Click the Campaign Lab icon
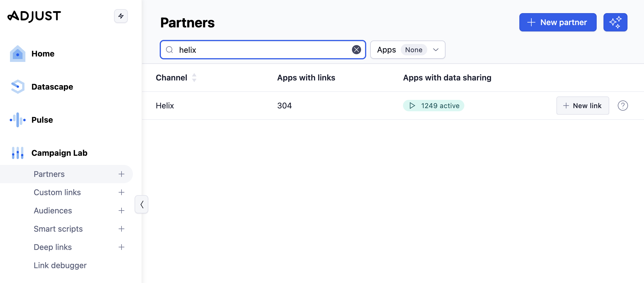The width and height of the screenshot is (644, 283). tap(18, 153)
